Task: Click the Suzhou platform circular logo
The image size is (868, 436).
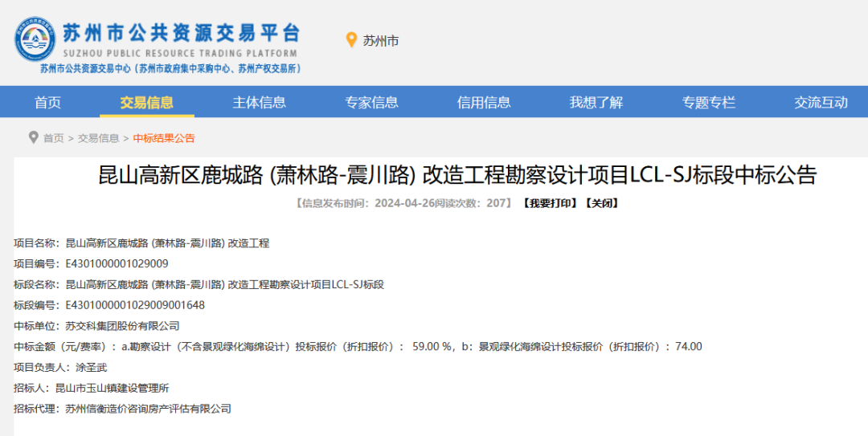Action: click(35, 40)
